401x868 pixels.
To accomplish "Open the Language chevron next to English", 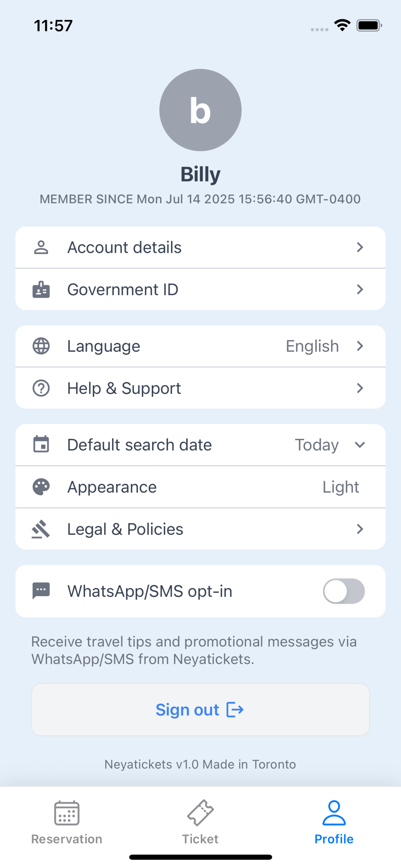I will 360,346.
